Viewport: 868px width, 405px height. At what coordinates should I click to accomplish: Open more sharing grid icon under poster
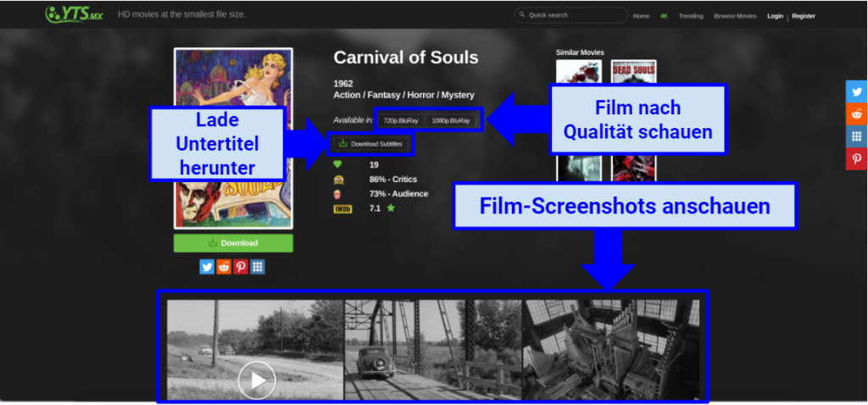click(x=257, y=267)
